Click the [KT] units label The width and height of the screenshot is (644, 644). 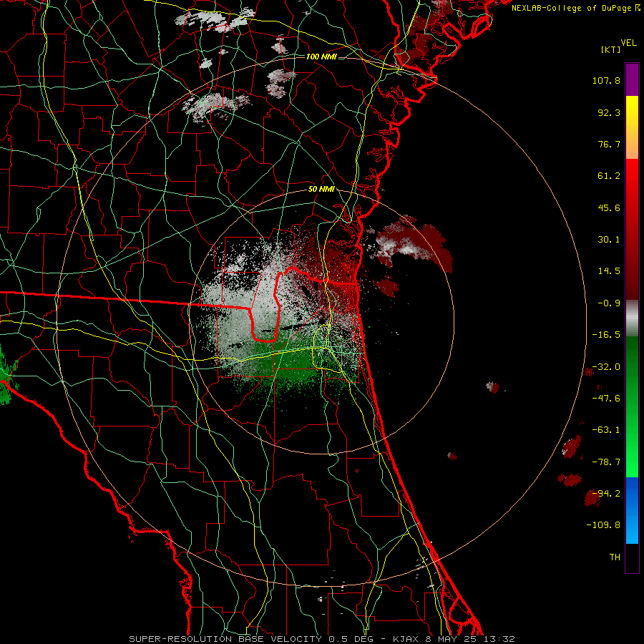[x=611, y=49]
